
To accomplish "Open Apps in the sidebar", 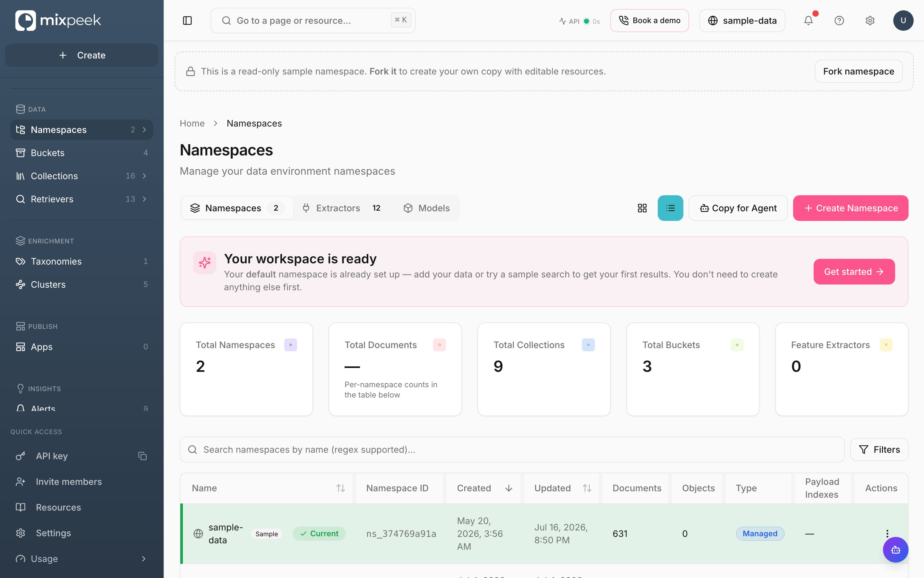I will click(82, 347).
